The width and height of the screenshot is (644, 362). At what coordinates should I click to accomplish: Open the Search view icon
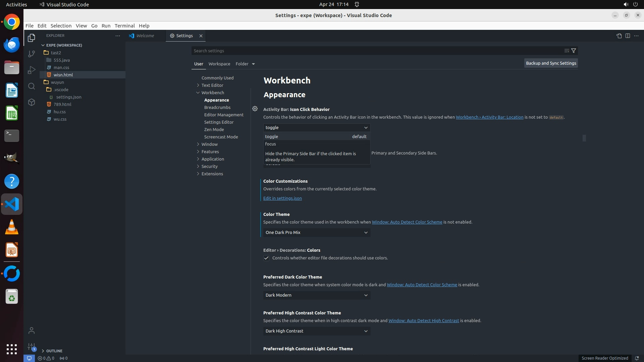pyautogui.click(x=32, y=86)
